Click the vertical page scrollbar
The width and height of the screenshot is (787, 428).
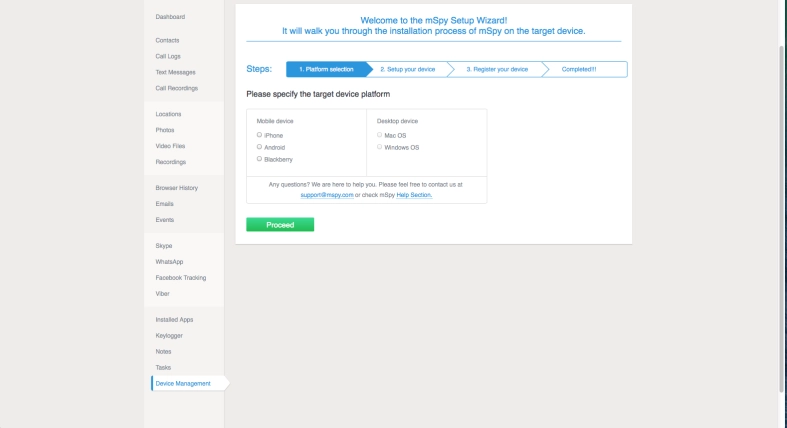pyautogui.click(x=782, y=200)
